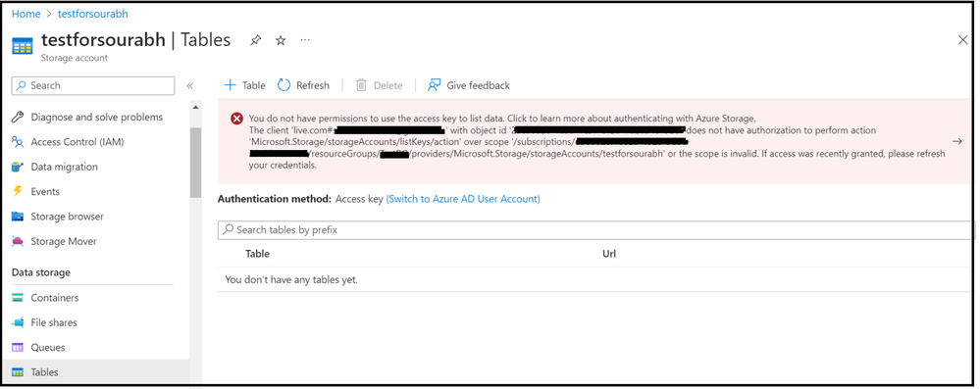The width and height of the screenshot is (980, 389).
Task: Click the Data storage section heading
Action: coord(41,272)
